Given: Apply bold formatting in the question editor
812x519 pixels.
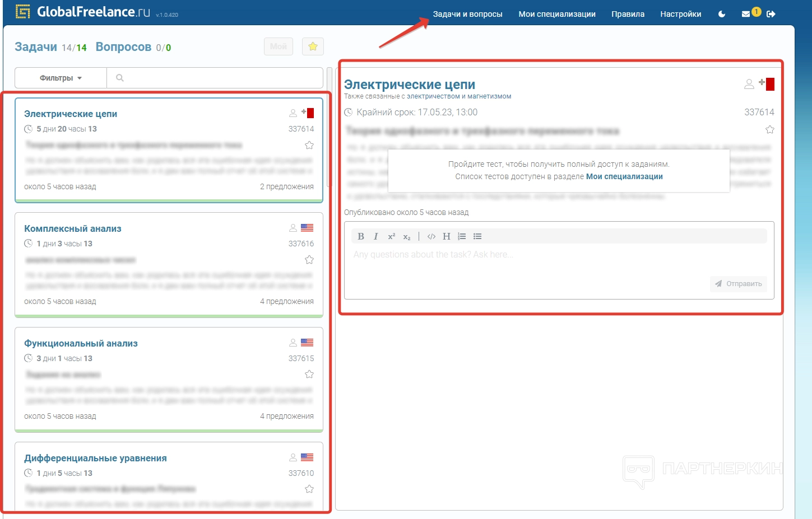Looking at the screenshot, I should pyautogui.click(x=361, y=236).
